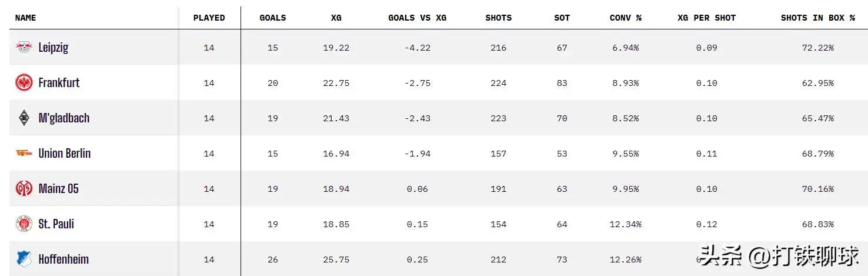
Task: Sort by XG PER SHOT header
Action: (707, 18)
